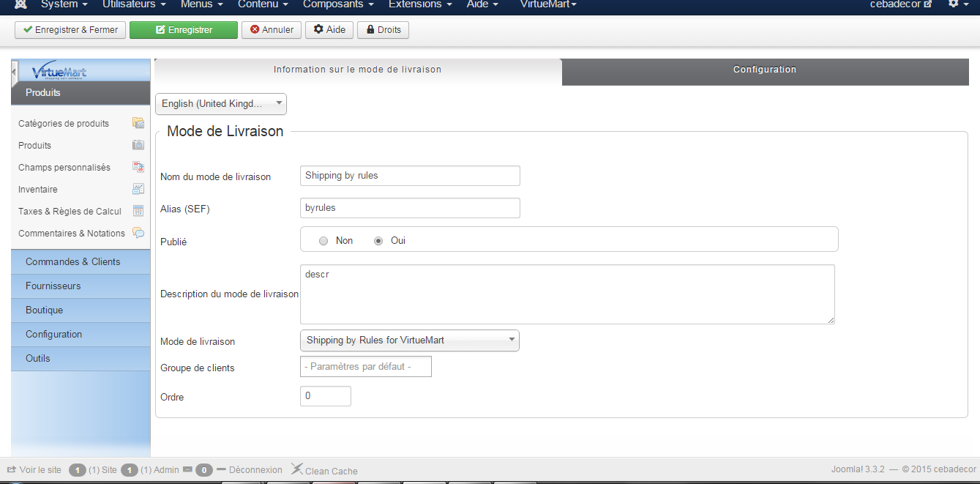The width and height of the screenshot is (980, 484).
Task: Expand the Mode de livraison plugin dropdown
Action: 409,340
